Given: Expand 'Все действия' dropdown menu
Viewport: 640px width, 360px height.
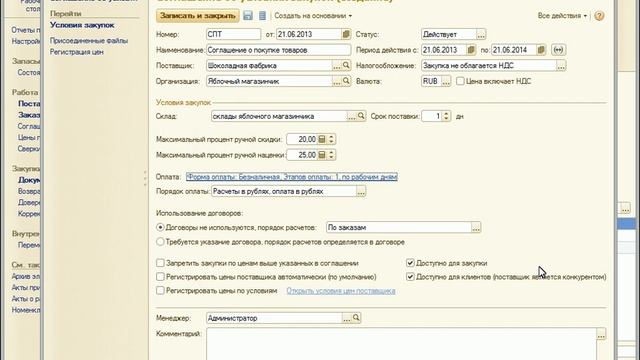Looking at the screenshot, I should [x=562, y=16].
